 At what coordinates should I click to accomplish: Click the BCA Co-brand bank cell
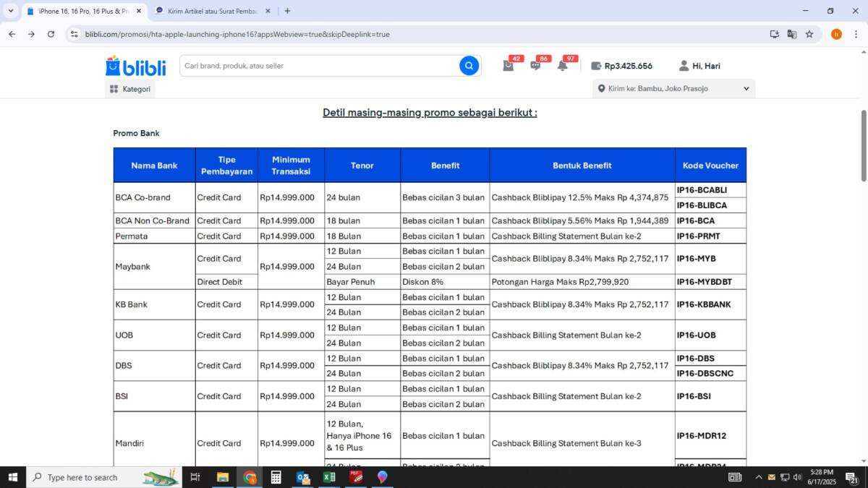[x=154, y=197]
